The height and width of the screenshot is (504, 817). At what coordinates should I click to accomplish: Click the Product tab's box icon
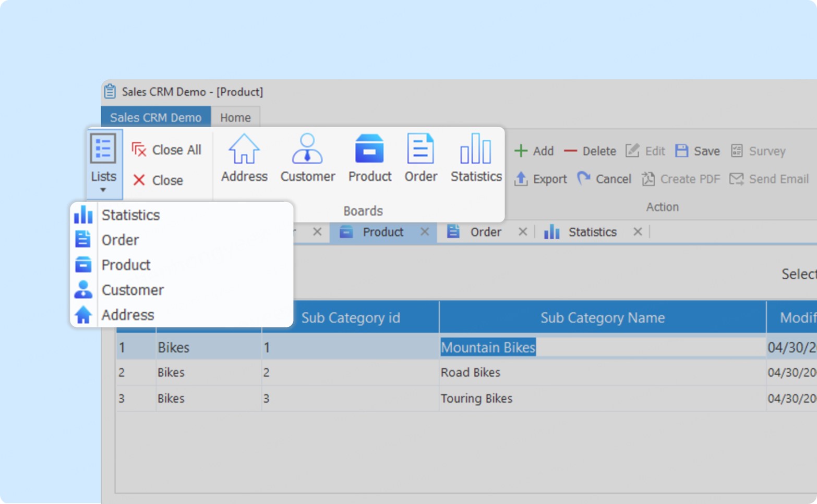click(346, 232)
